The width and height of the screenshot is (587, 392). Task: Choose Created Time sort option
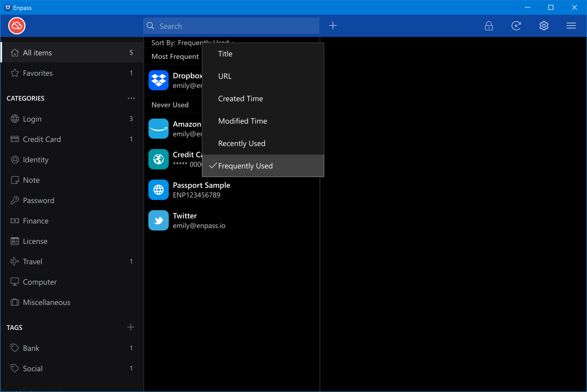263,99
